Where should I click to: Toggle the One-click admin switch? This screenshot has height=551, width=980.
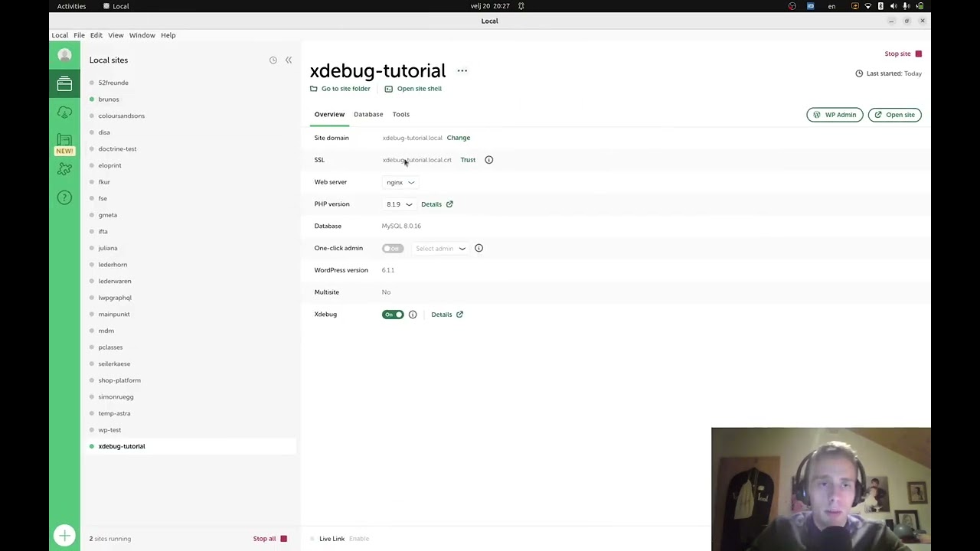392,248
